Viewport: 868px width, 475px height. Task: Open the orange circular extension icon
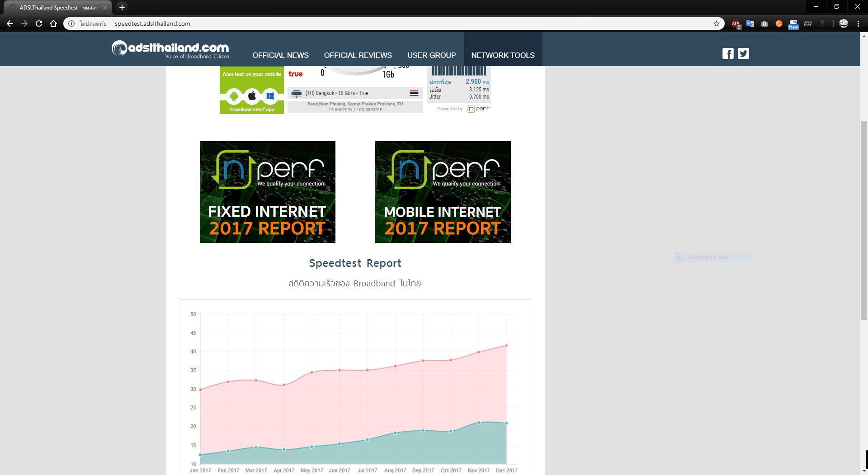(779, 24)
